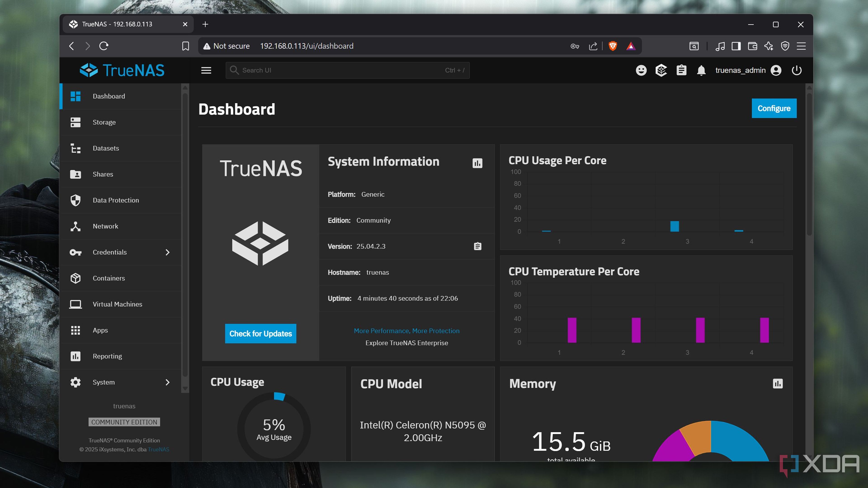Viewport: 868px width, 488px height.
Task: Copy the version number with clipboard icon
Action: pyautogui.click(x=477, y=246)
